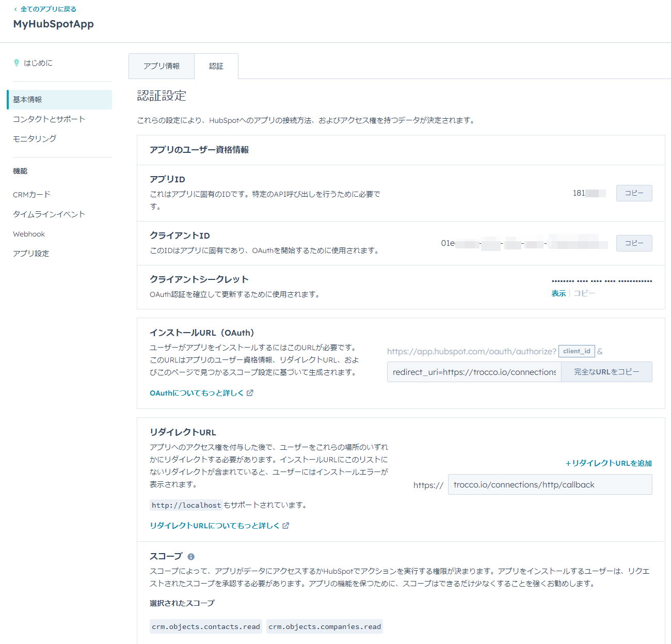Click the crm.objects.companies.read scope tag

pyautogui.click(x=325, y=626)
